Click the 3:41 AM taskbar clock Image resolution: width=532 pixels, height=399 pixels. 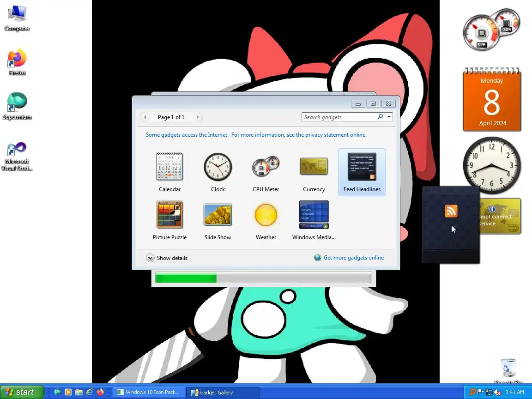click(514, 392)
